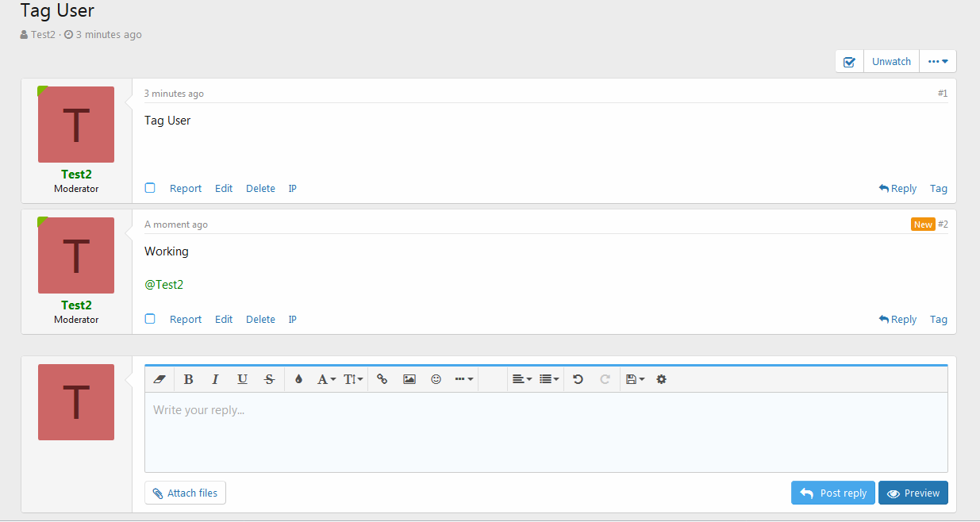Image resolution: width=980 pixels, height=522 pixels.
Task: Open the text color droplet picker
Action: point(298,379)
